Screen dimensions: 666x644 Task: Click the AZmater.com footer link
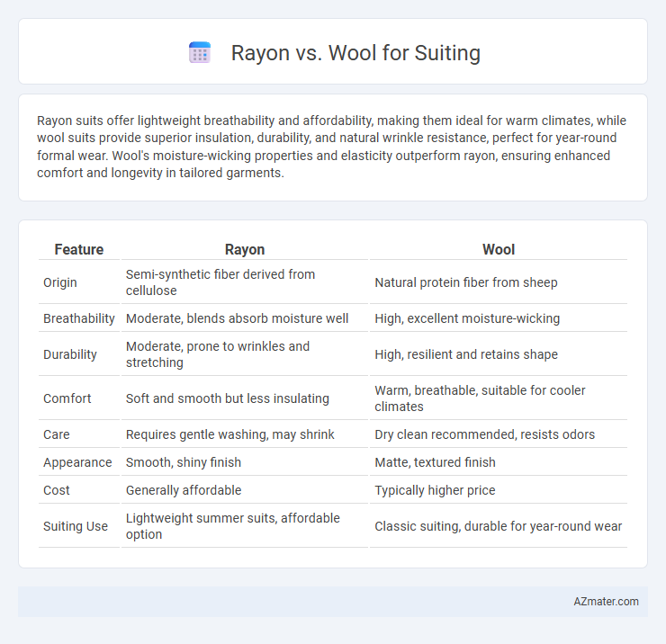point(606,601)
